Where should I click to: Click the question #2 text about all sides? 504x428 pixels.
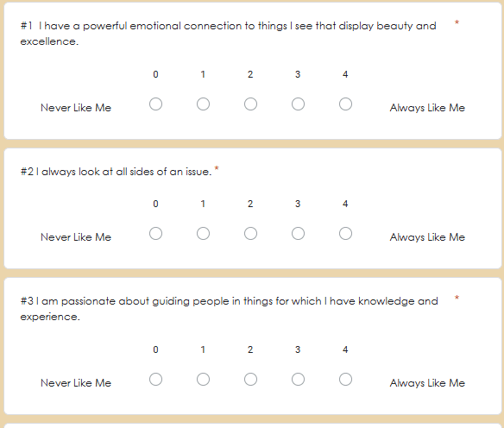tap(116, 172)
